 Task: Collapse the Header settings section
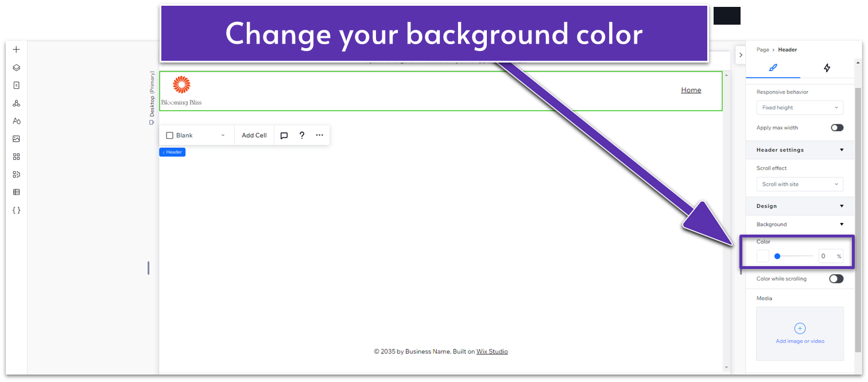842,150
